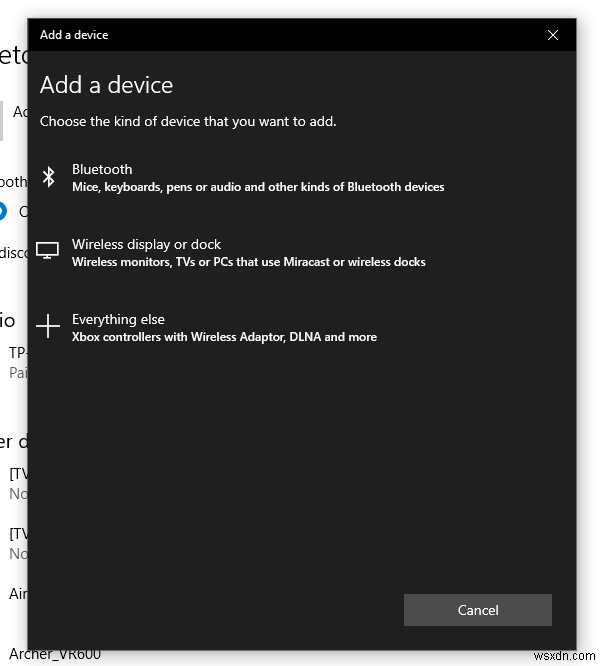This screenshot has width=607, height=666.
Task: Click the Mice, keyboards, pens description
Action: coord(258,187)
